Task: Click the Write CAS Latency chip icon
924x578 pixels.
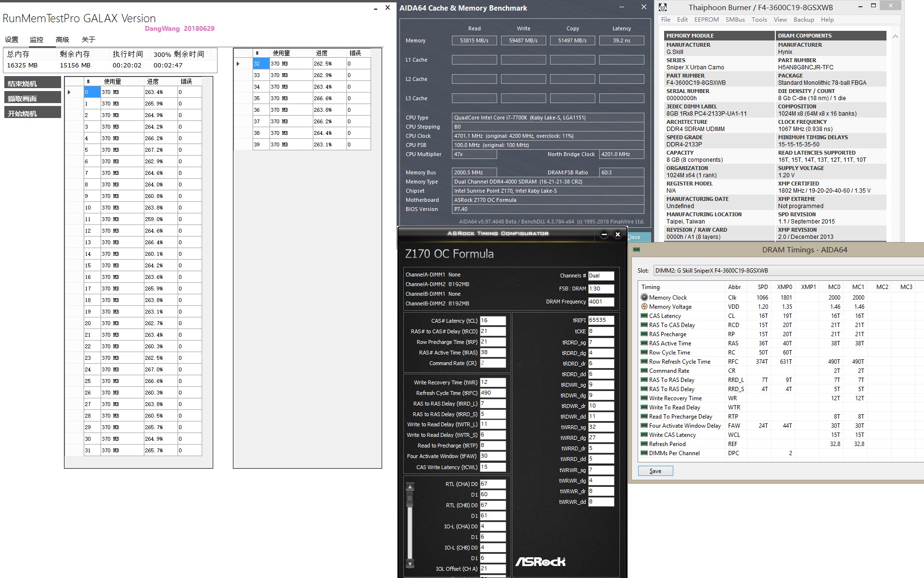Action: pos(644,434)
